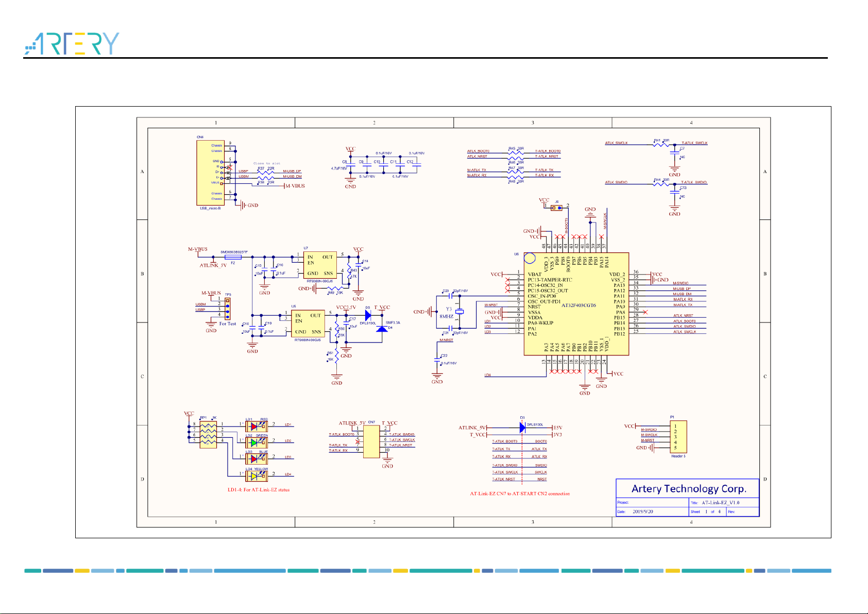This screenshot has height=614, width=868.
Task: Click the 'VCC3.5V' net label
Action: [x=346, y=308]
